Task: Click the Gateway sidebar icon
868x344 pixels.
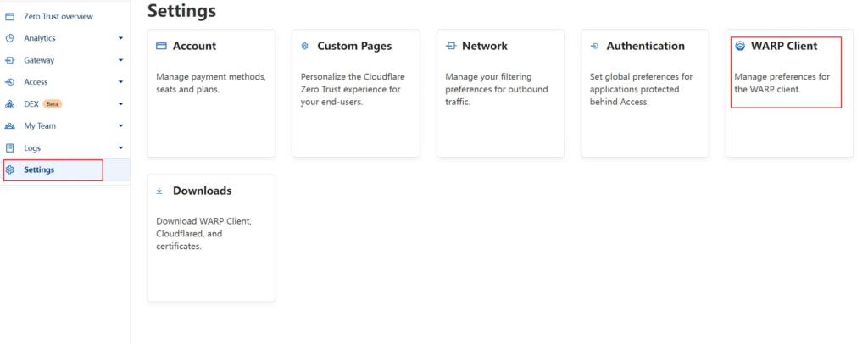Action: tap(10, 60)
